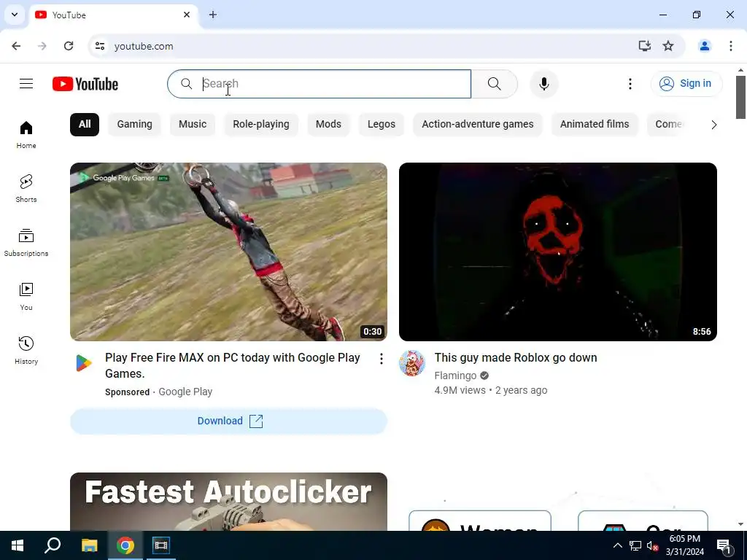This screenshot has width=747, height=560.
Task: Open Windows taskbar search
Action: coord(53,545)
